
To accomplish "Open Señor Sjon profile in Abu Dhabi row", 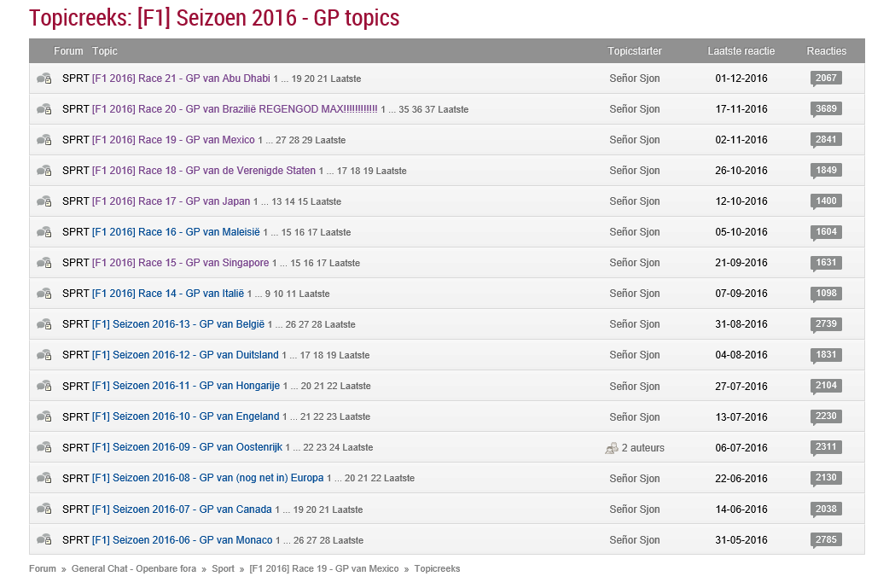I will click(x=635, y=79).
